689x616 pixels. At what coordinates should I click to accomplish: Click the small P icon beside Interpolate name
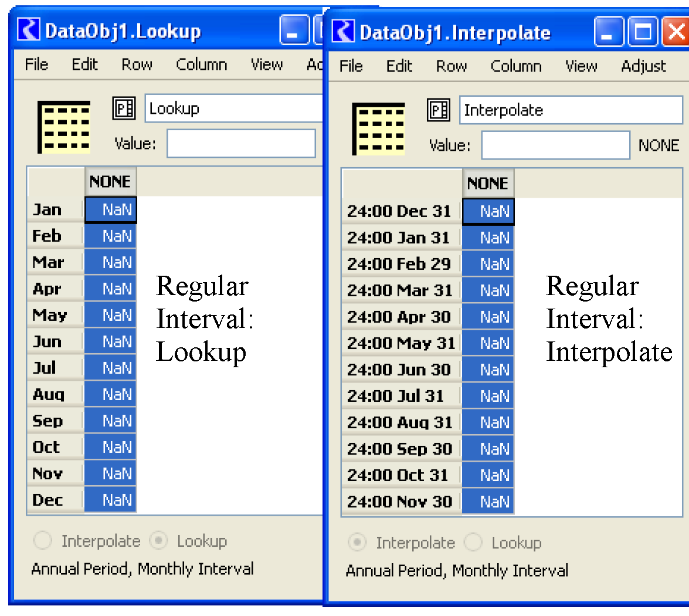pyautogui.click(x=439, y=110)
